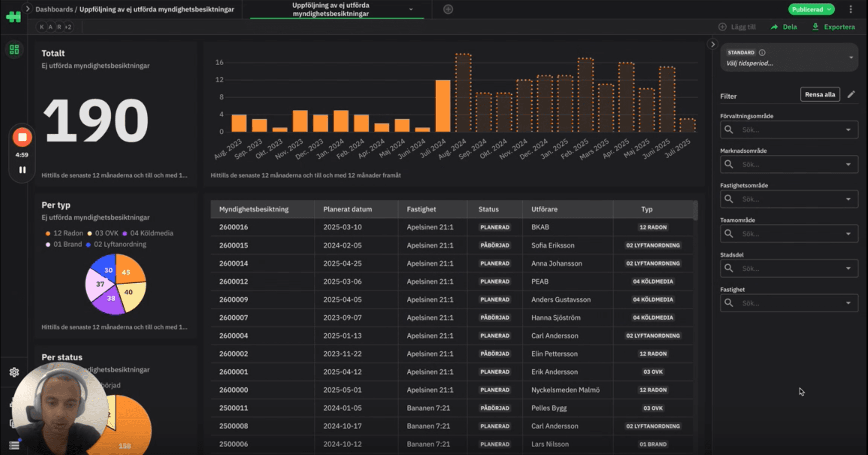Open the Publicerad status dropdown
The height and width of the screenshot is (455, 868).
pos(811,9)
